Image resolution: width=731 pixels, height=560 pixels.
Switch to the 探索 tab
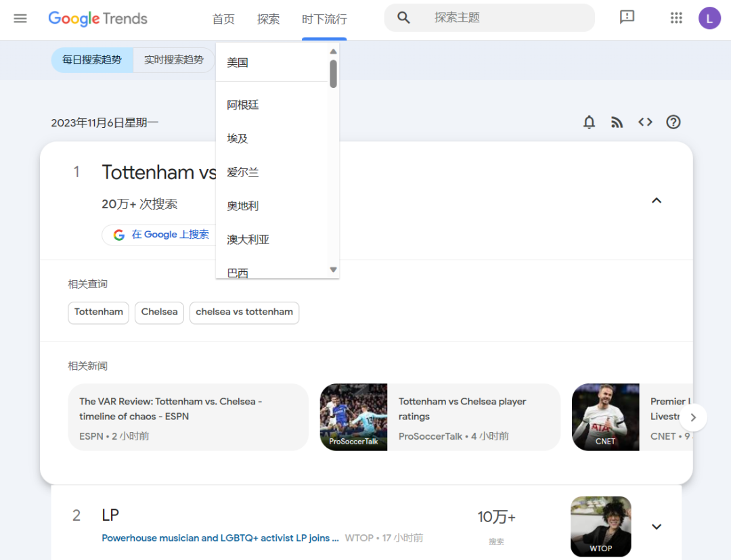[268, 19]
